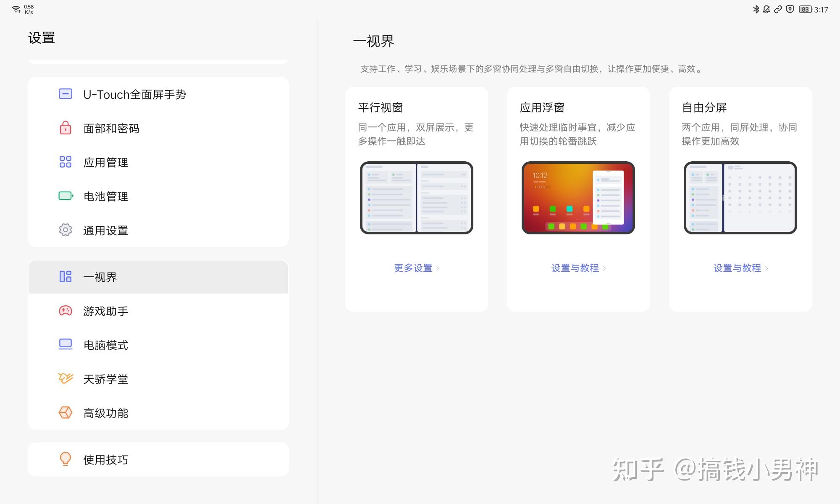Click the 天骄学堂 sidebar icon
Image resolution: width=840 pixels, height=504 pixels.
coord(65,379)
